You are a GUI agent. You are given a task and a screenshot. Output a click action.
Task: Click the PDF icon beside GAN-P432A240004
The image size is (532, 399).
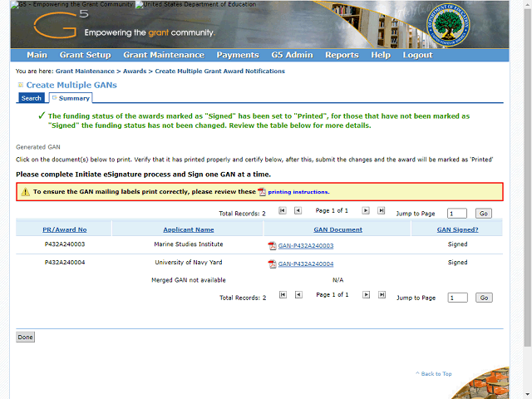(272, 264)
